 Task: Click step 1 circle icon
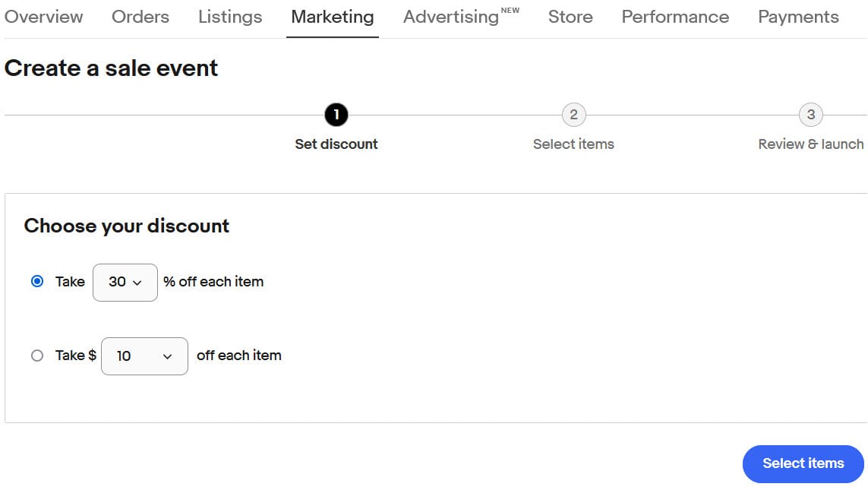(x=336, y=115)
